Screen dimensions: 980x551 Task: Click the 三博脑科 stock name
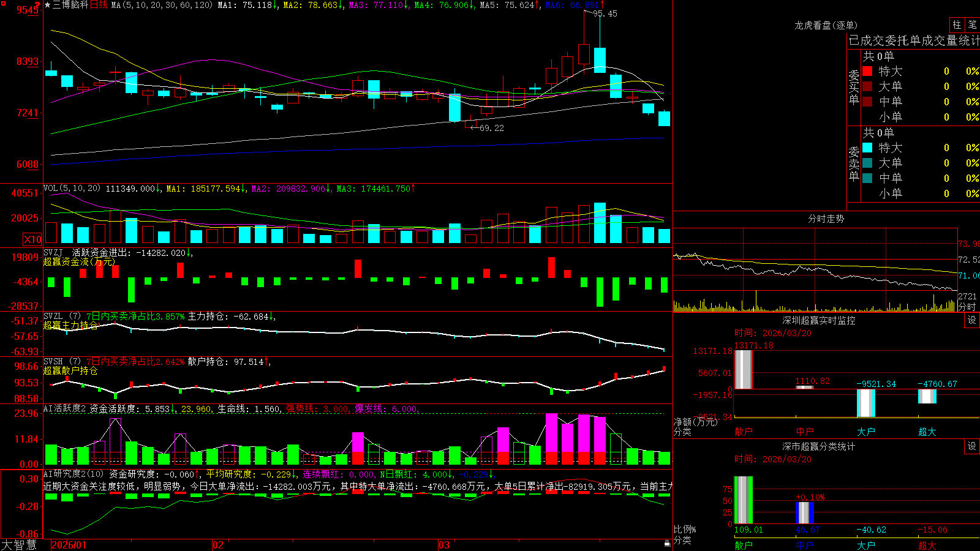70,5
